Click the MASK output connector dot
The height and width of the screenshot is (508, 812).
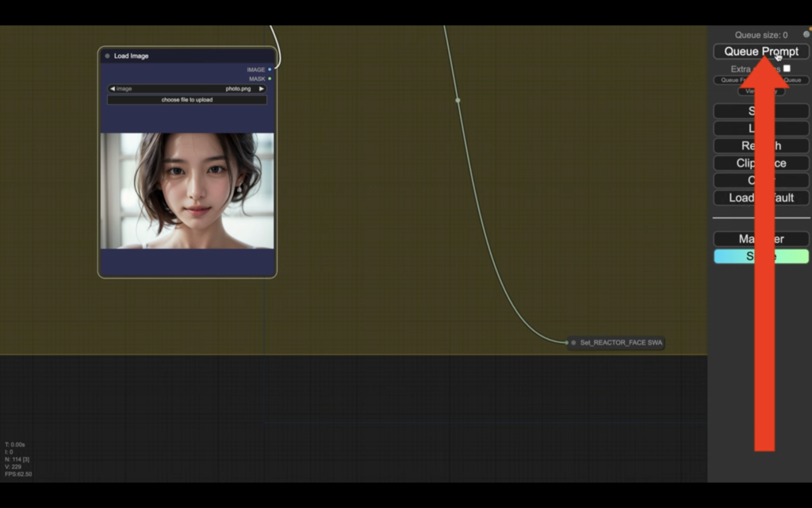(x=270, y=79)
